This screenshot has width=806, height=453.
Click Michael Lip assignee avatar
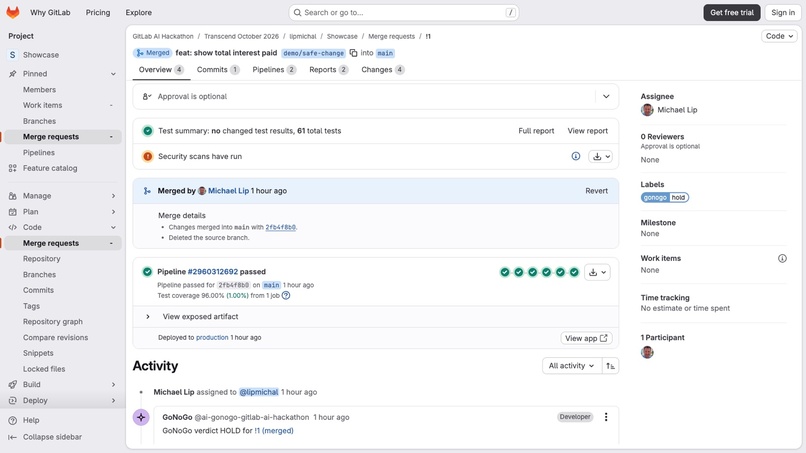[647, 110]
